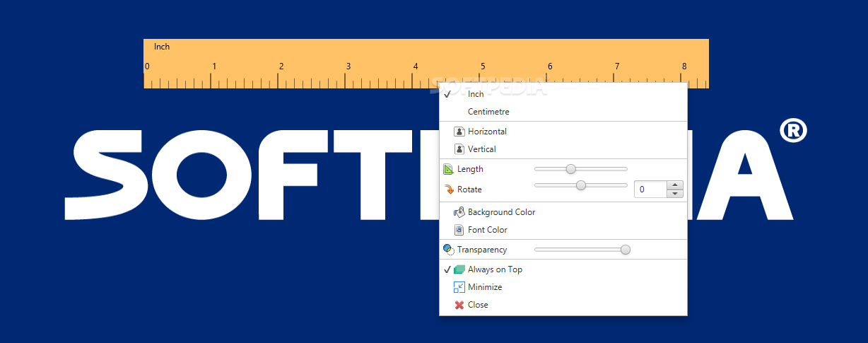Click the Rotate slider thumb
The image size is (868, 343).
[x=581, y=185]
